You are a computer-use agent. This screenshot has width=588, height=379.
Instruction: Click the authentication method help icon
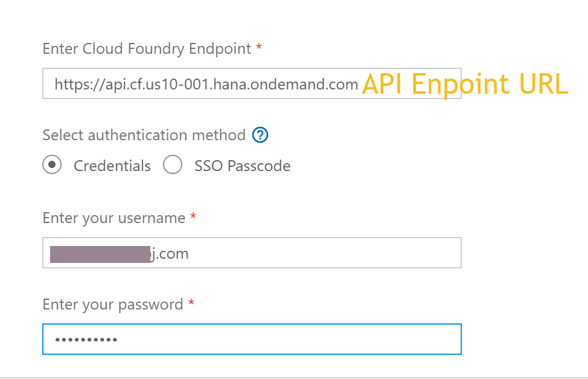point(260,135)
